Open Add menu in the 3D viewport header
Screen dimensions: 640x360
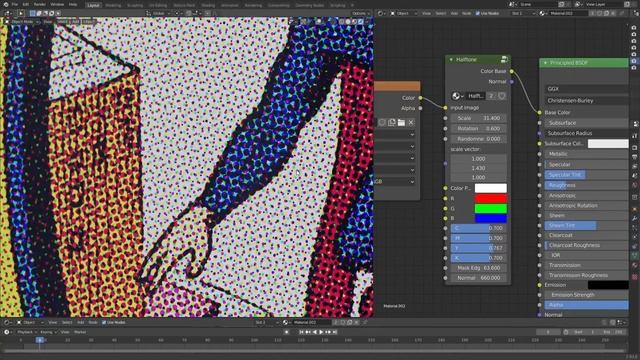pos(76,22)
